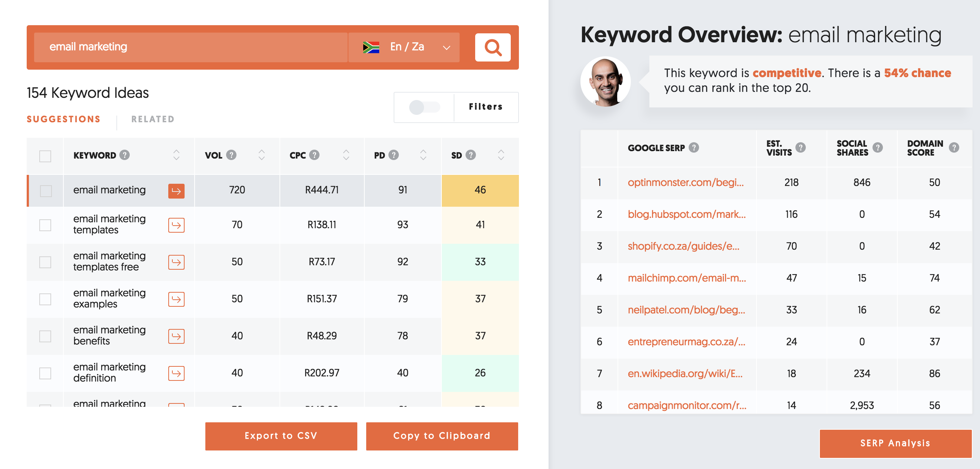This screenshot has height=469, width=980.
Task: Click EST. VISITS help icon
Action: point(801,147)
